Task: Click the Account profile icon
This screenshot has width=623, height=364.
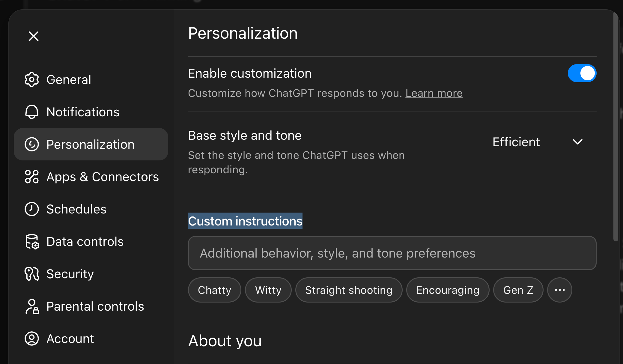Action: [x=32, y=339]
